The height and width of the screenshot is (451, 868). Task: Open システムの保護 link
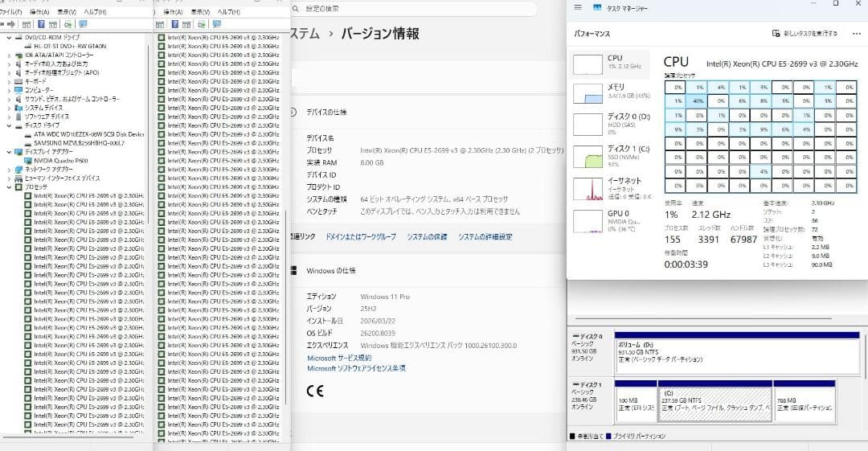[x=427, y=236]
